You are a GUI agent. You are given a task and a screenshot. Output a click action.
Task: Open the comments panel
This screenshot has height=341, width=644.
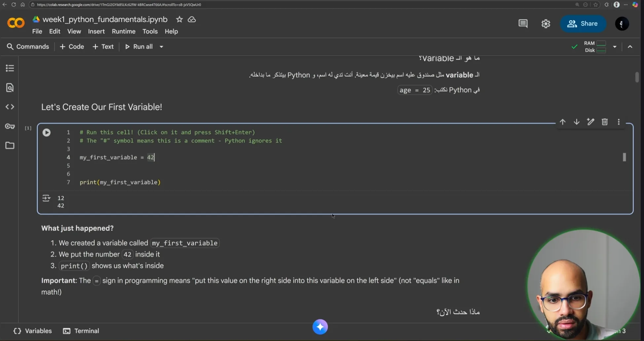click(x=523, y=23)
